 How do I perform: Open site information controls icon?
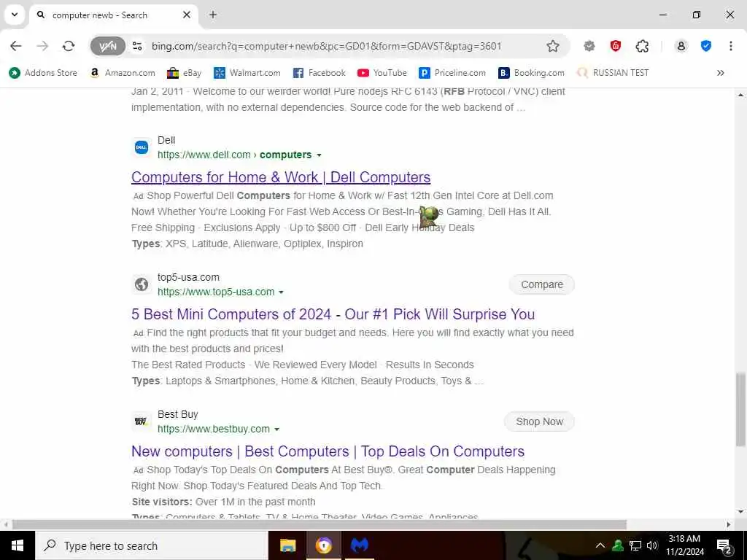coord(137,46)
